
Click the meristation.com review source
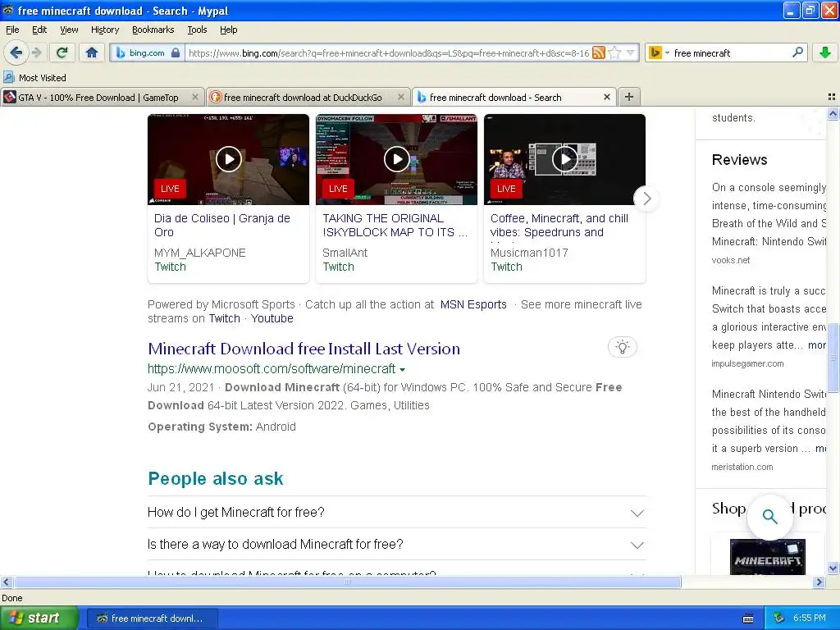742,467
